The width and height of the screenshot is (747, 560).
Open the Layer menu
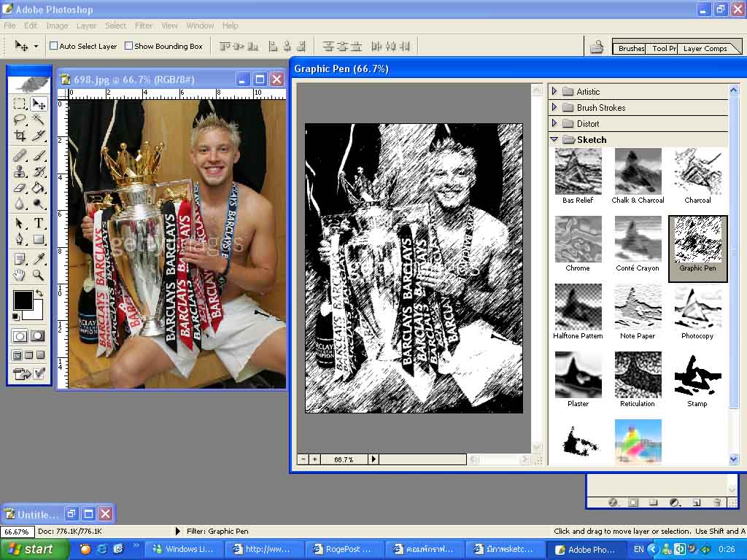86,26
